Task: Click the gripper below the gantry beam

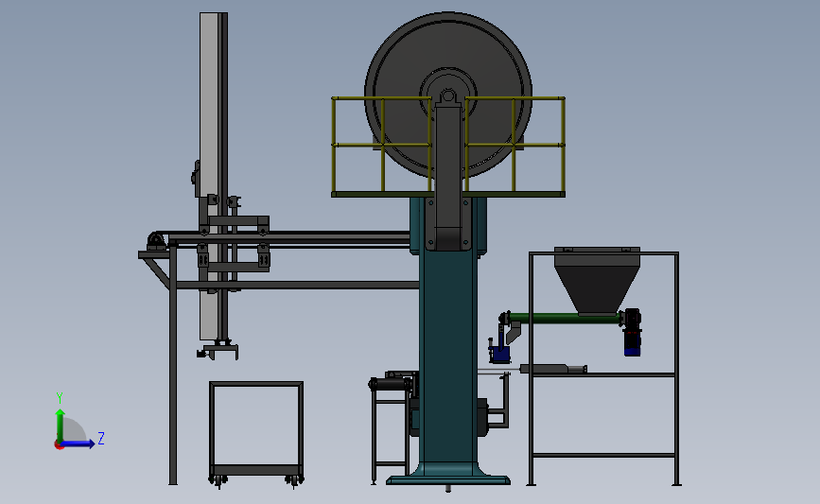Action: [x=218, y=350]
